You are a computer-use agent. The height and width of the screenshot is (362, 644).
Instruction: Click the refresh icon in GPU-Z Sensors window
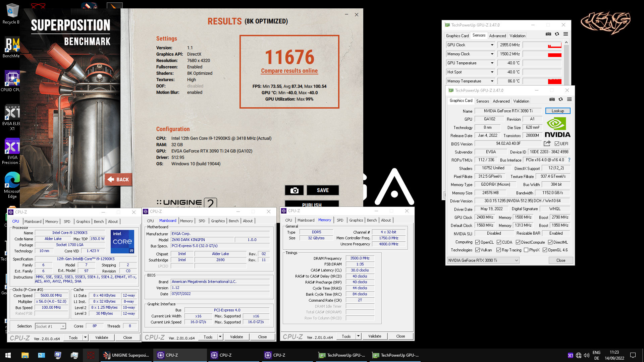[557, 34]
